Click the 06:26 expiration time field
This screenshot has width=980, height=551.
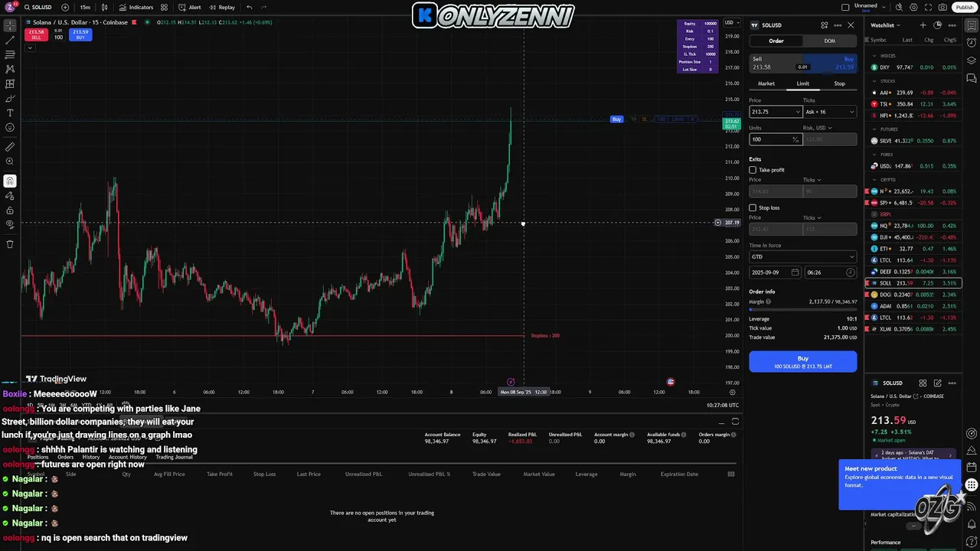831,272
